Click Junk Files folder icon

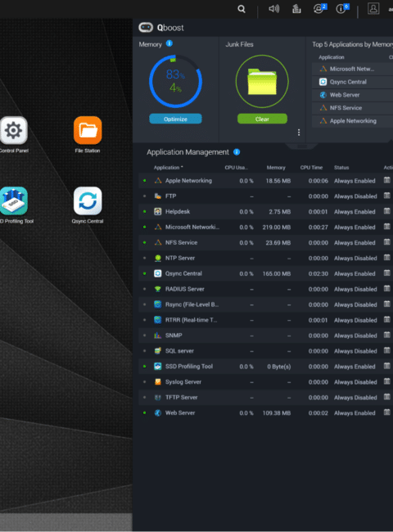(x=262, y=81)
